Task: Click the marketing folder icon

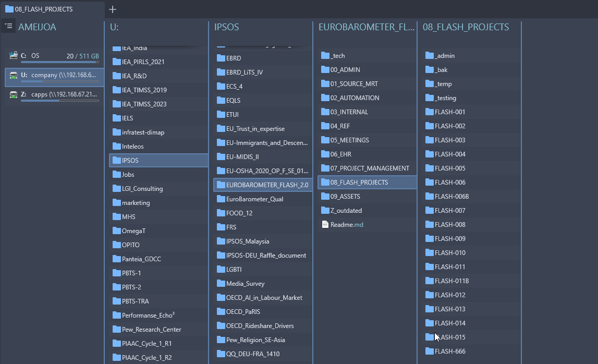Action: 117,203
